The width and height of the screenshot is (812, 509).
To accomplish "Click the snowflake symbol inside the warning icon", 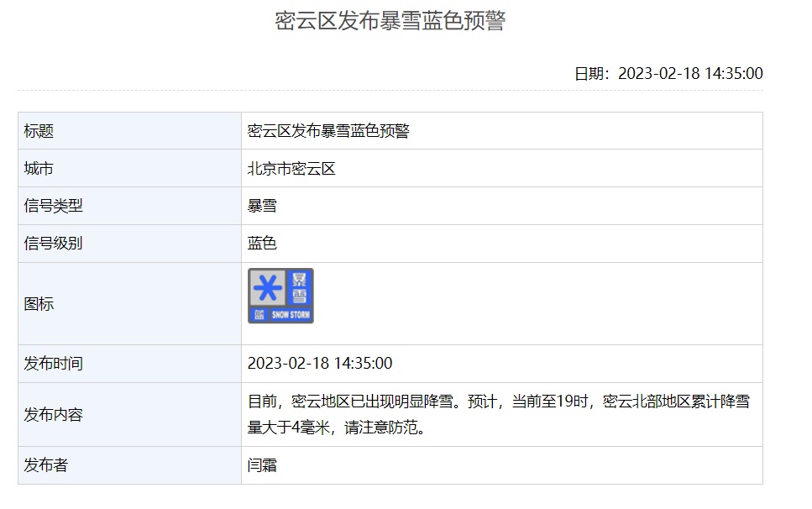I will (268, 288).
